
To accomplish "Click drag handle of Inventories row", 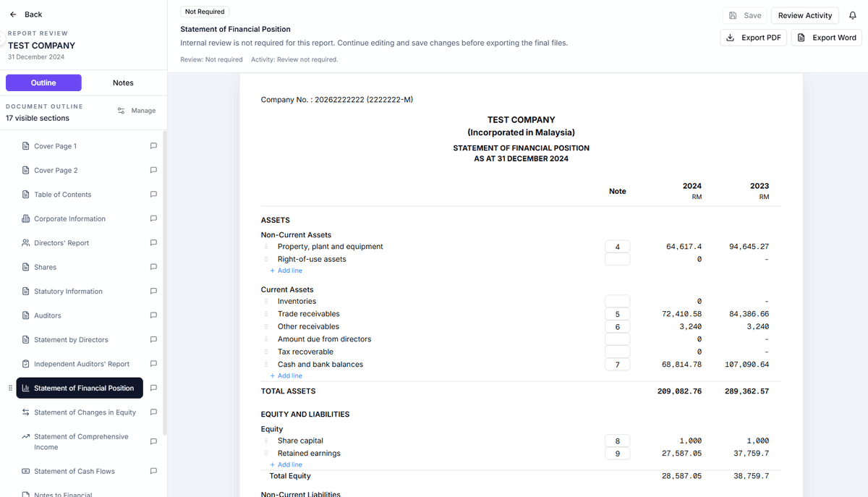I will pos(267,301).
